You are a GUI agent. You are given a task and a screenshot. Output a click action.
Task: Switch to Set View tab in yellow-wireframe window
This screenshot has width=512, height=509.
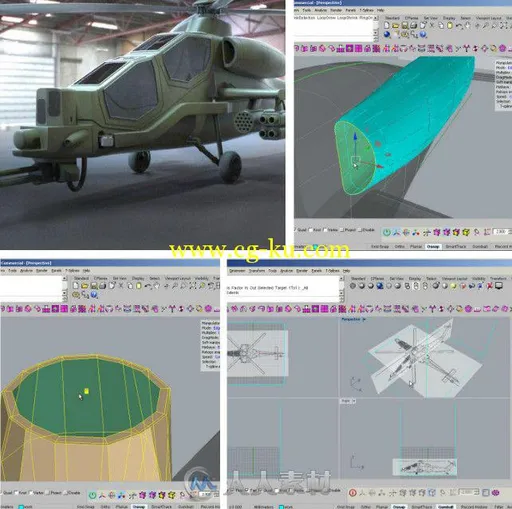[x=120, y=278]
